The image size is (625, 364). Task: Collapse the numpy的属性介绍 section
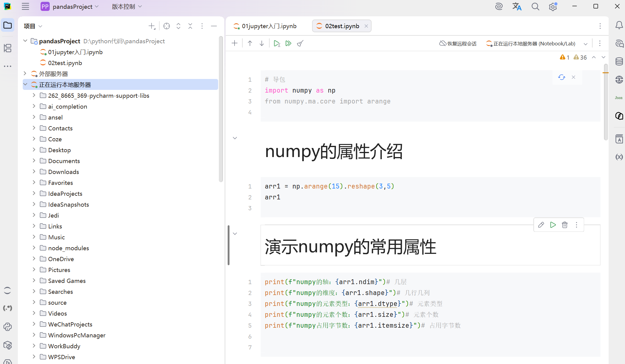point(235,138)
